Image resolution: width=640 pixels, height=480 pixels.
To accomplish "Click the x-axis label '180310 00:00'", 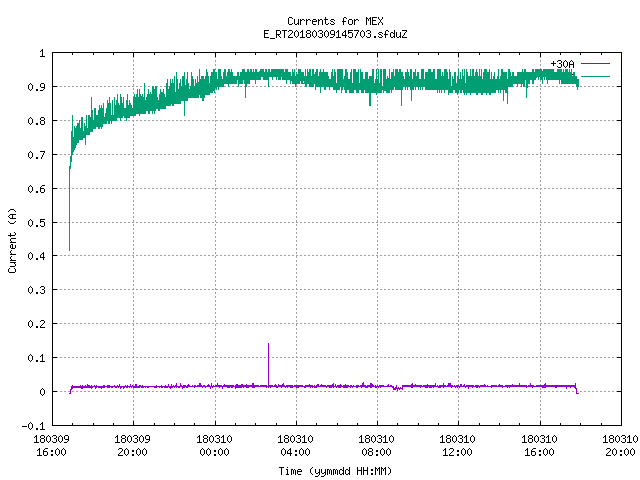I will pos(214,446).
